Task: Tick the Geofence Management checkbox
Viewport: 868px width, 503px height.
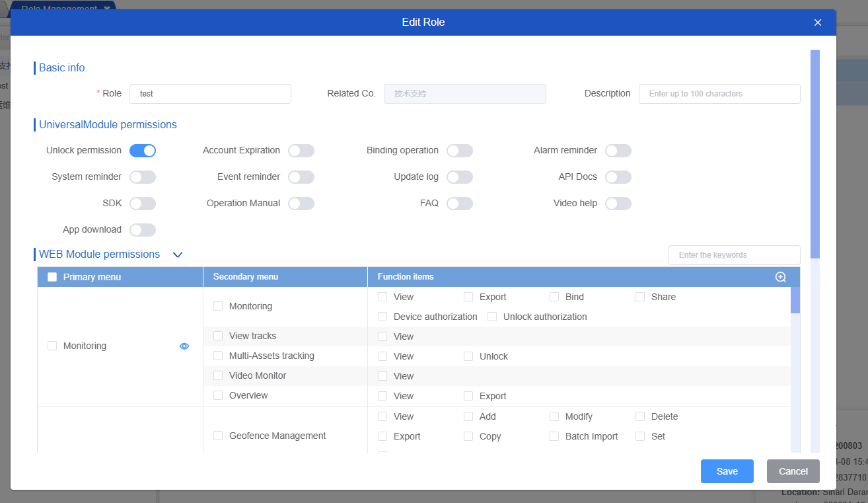Action: [218, 436]
